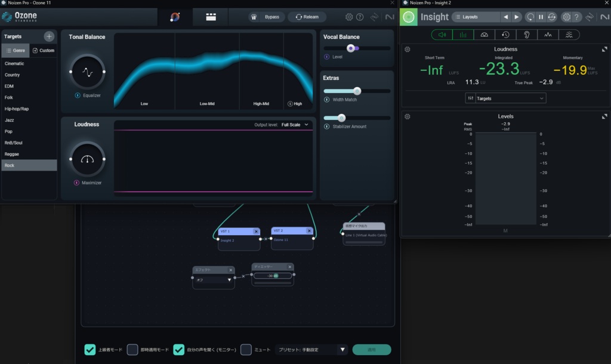Toggle the Sound Field gauge module
The height and width of the screenshot is (364, 611).
tap(485, 35)
